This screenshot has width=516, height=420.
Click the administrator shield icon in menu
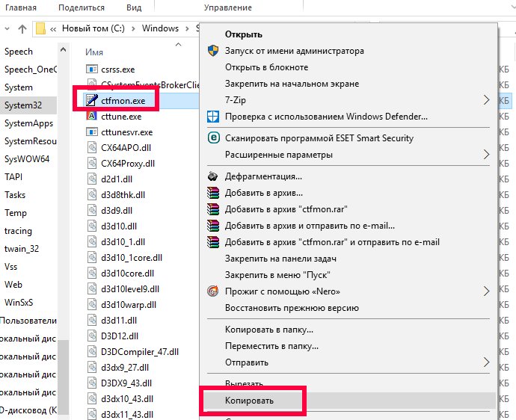(213, 51)
